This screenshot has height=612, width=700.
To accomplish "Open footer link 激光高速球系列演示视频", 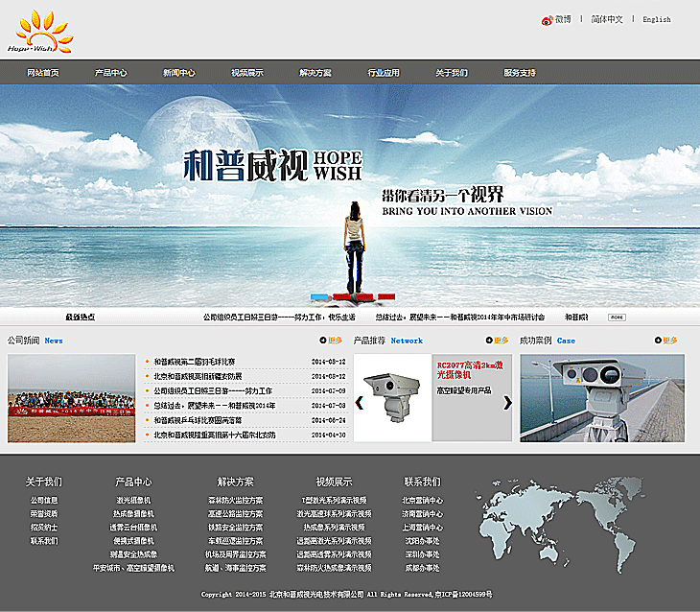I will tap(334, 514).
